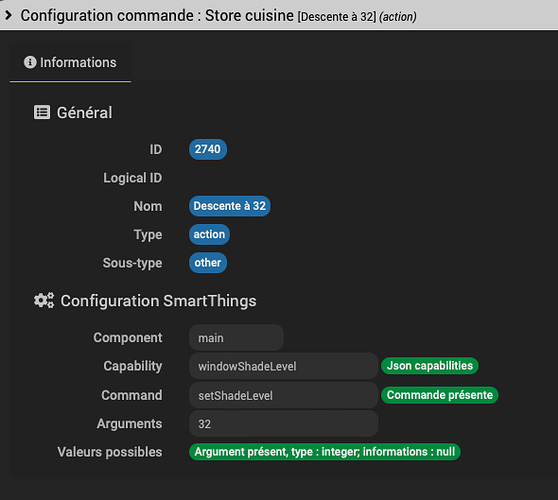Click the Capability label

coord(133,366)
